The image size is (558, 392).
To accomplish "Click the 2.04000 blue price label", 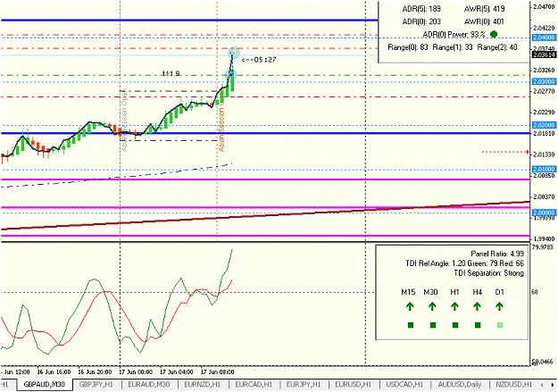I will click(544, 38).
